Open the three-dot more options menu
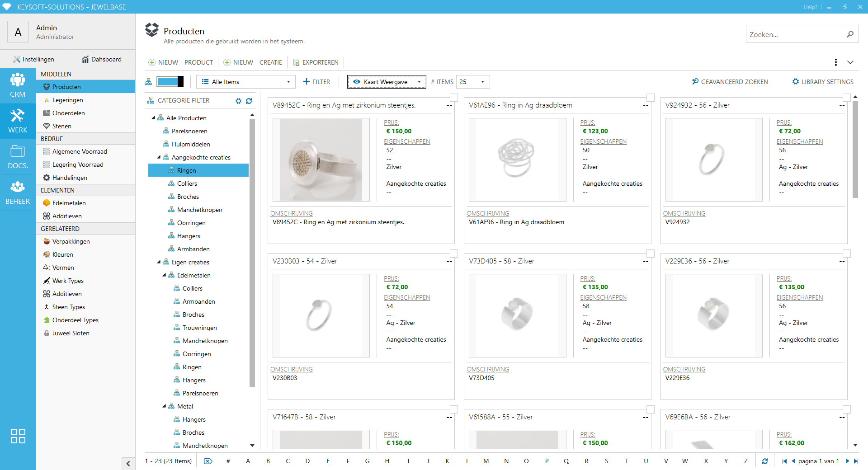Image resolution: width=868 pixels, height=470 pixels. pos(835,62)
